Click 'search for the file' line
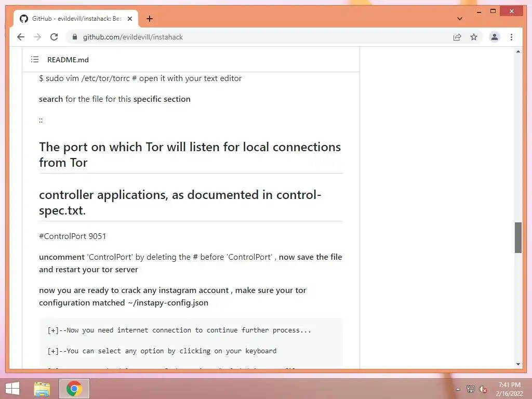532x399 pixels. (x=115, y=99)
